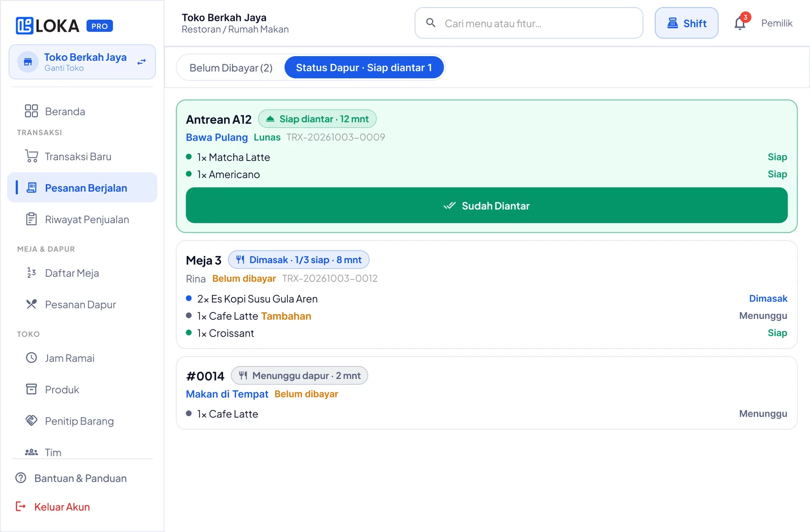This screenshot has height=532, width=810.
Task: Click the cart icon for Transaksi Baru
Action: pos(31,156)
